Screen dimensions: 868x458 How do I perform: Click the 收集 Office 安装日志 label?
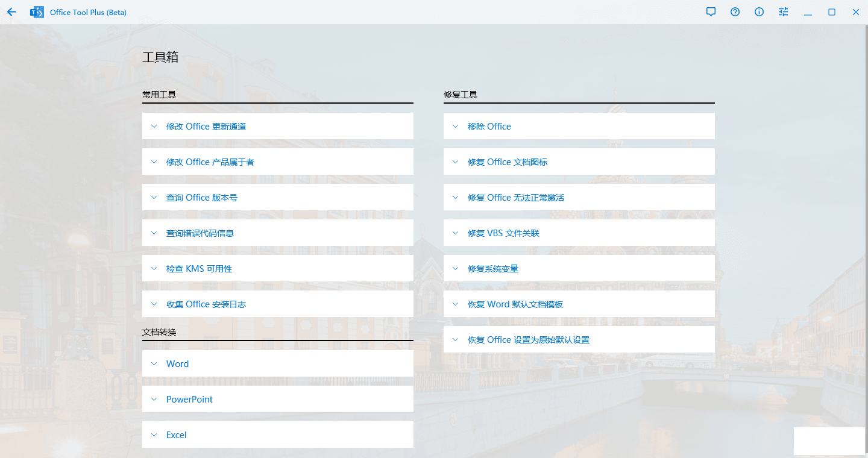point(206,304)
